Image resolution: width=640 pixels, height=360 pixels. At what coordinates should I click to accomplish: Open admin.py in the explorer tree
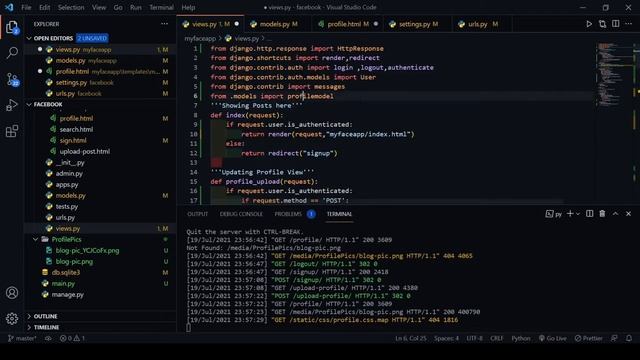tap(69, 173)
